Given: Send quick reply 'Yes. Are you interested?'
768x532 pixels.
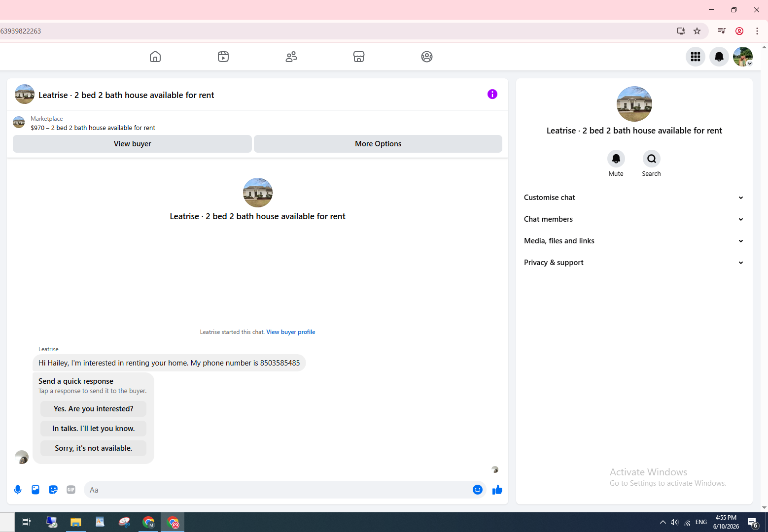Looking at the screenshot, I should 94,409.
